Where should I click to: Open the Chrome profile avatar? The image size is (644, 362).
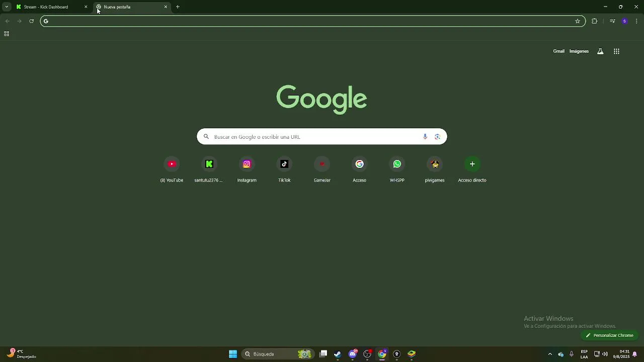(x=624, y=21)
